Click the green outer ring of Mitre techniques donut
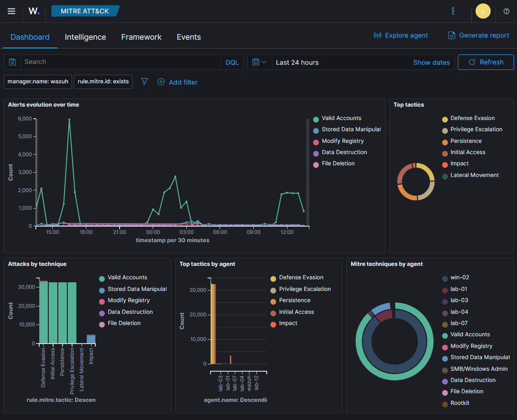Viewport: 517px width, 420px height. pyautogui.click(x=430, y=341)
